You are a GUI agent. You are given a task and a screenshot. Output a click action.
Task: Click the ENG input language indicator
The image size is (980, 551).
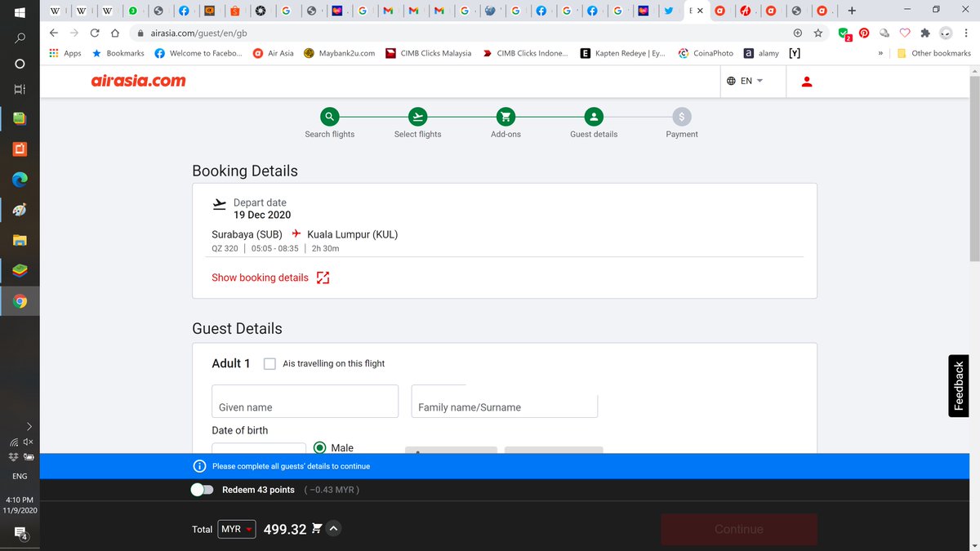pos(20,476)
